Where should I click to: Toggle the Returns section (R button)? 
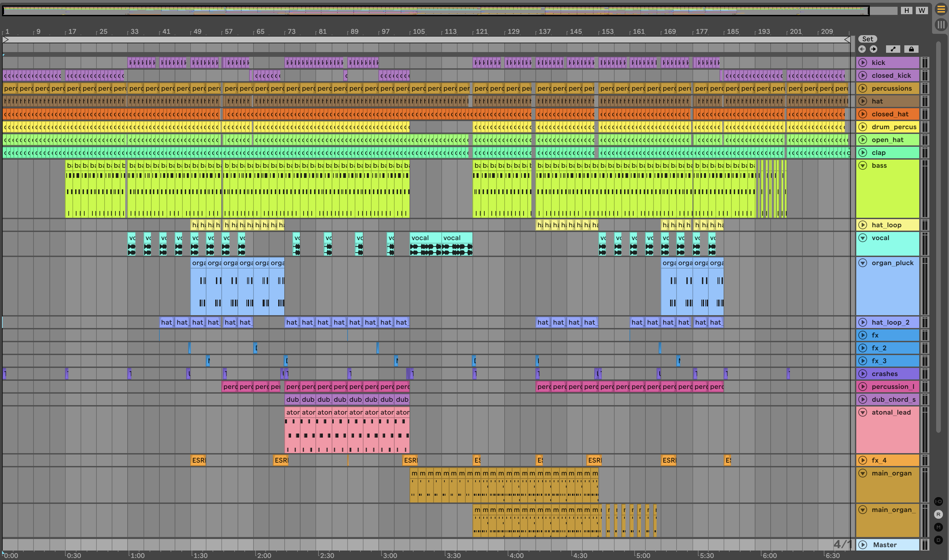[938, 514]
